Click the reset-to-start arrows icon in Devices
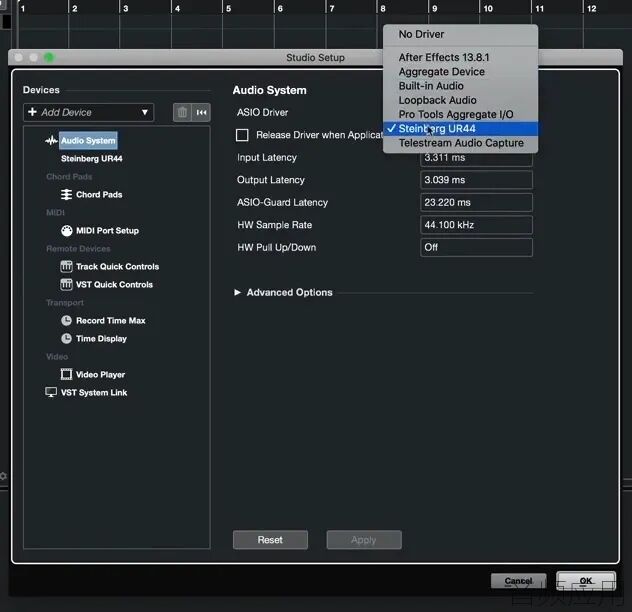The image size is (632, 612). (x=202, y=112)
